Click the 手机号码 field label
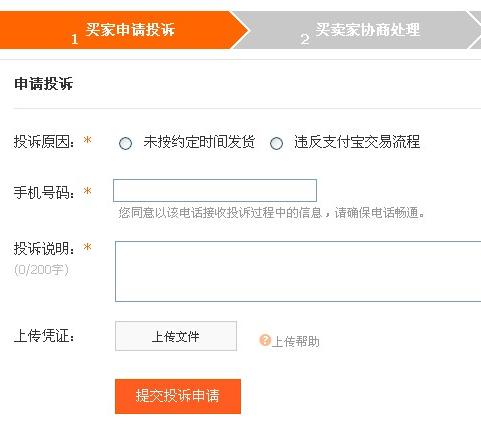The image size is (481, 441). (x=44, y=193)
